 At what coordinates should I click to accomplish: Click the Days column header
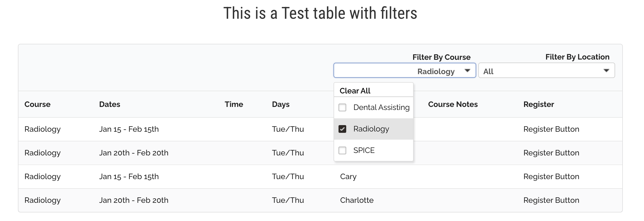tap(280, 104)
